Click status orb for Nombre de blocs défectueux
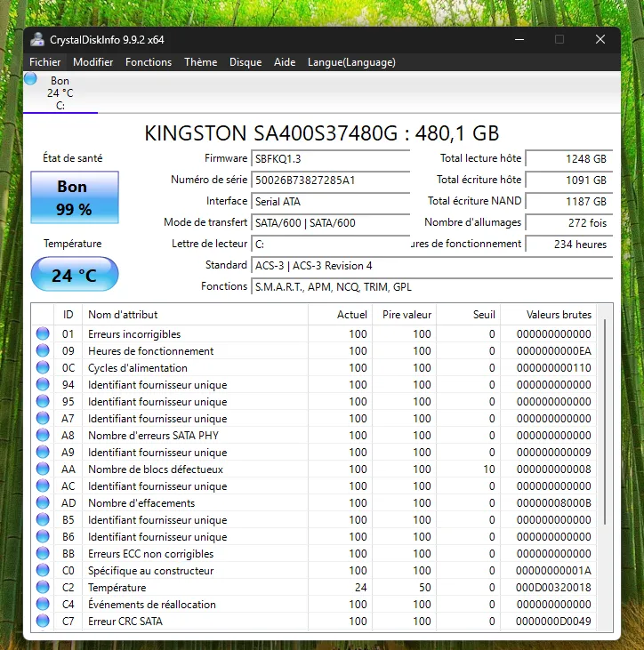The height and width of the screenshot is (650, 644). (43, 469)
